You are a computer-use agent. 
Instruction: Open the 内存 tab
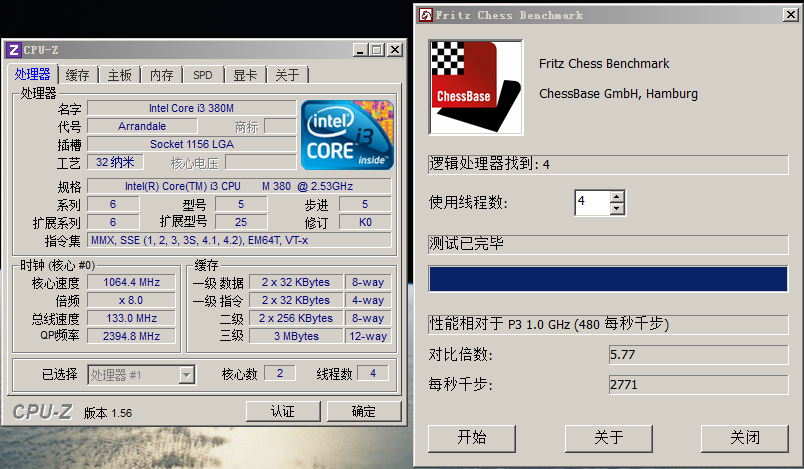[162, 75]
